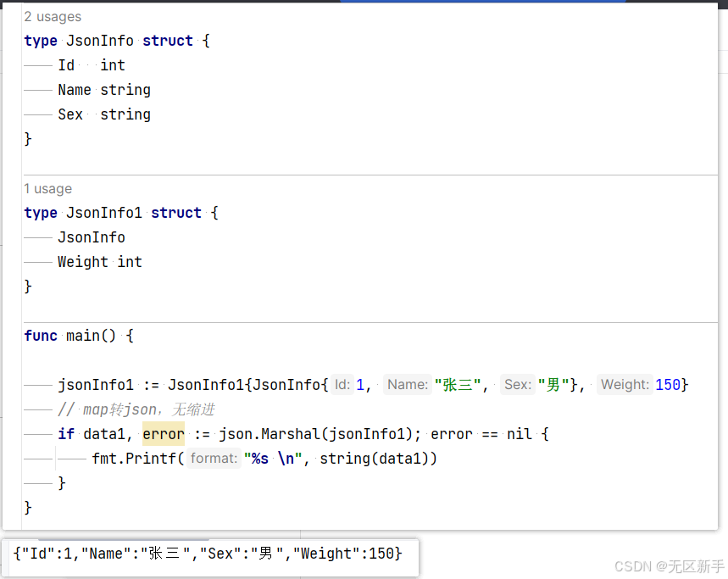The width and height of the screenshot is (728, 579).
Task: Place cursor on the Name string field
Action: pyautogui.click(x=104, y=90)
